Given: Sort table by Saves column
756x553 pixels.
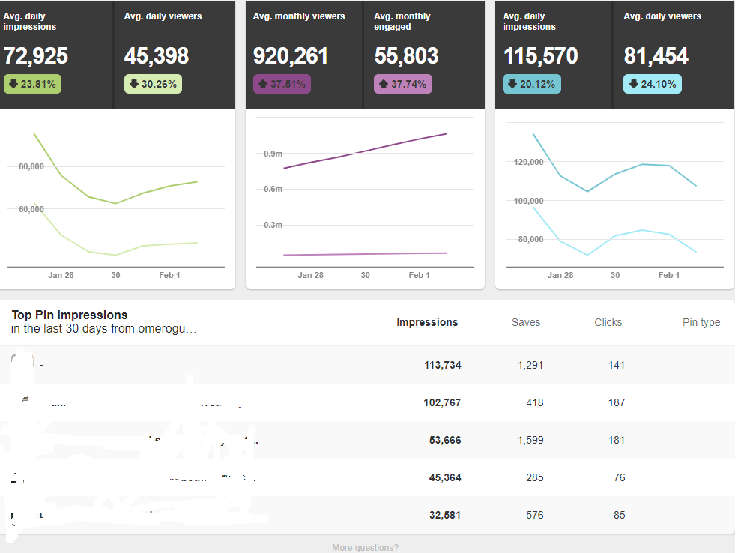Looking at the screenshot, I should [526, 322].
